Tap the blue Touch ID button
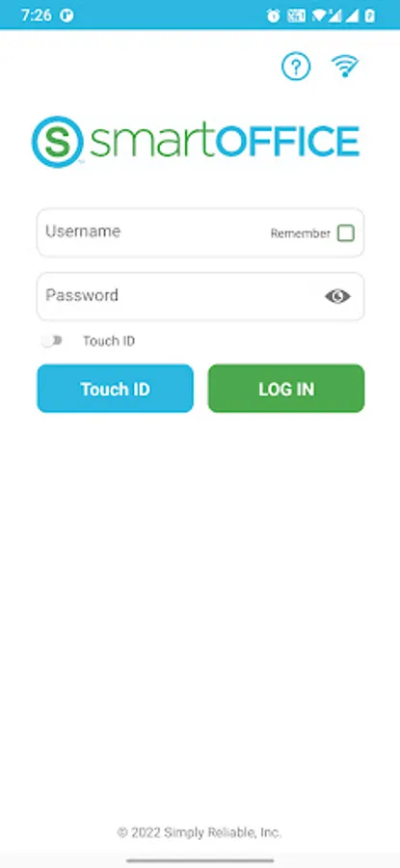Screen dimensions: 400x868 coord(115,389)
